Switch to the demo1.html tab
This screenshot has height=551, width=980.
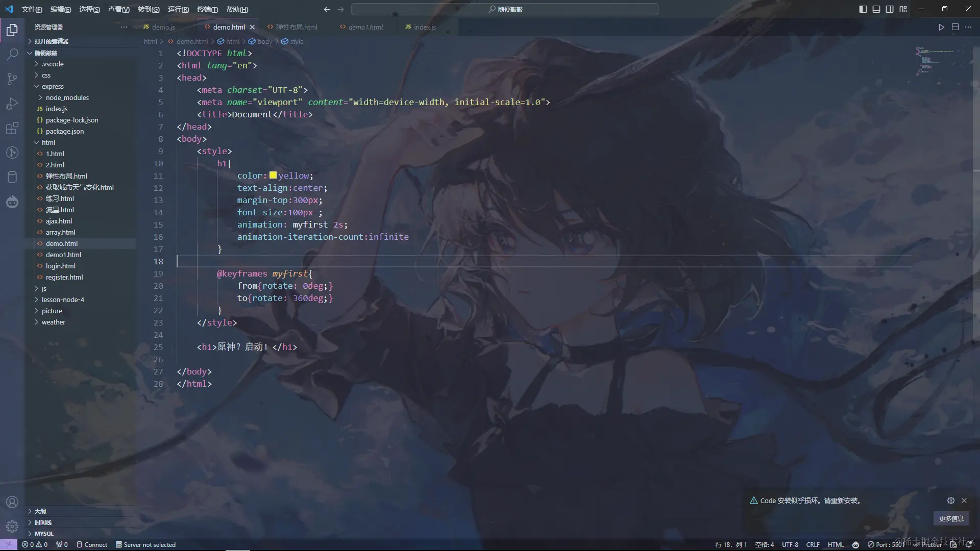(x=365, y=27)
